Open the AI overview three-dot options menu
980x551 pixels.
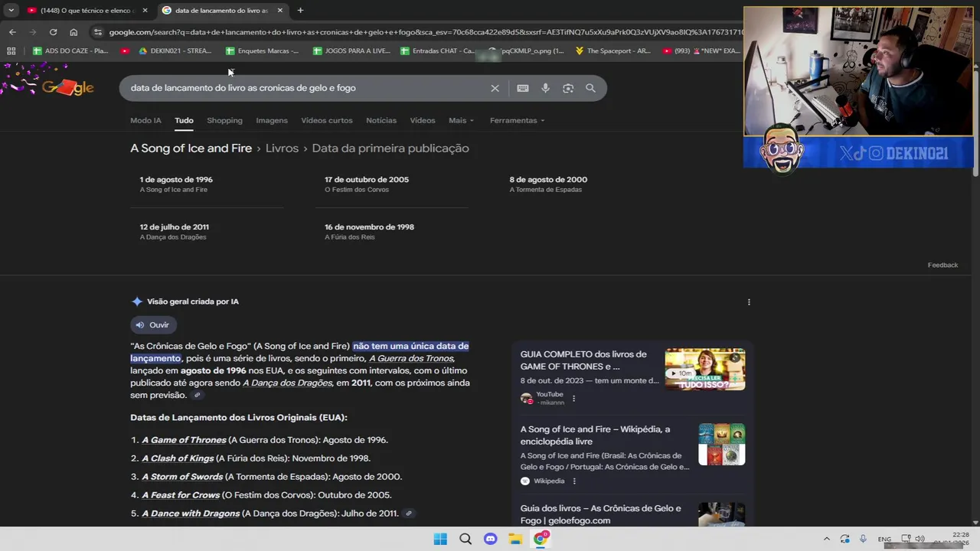tap(749, 302)
